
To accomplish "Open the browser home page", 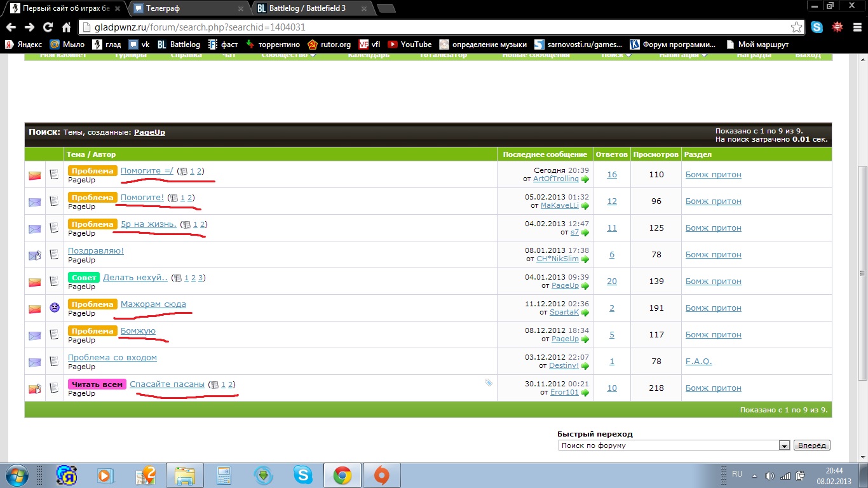I will tap(66, 27).
